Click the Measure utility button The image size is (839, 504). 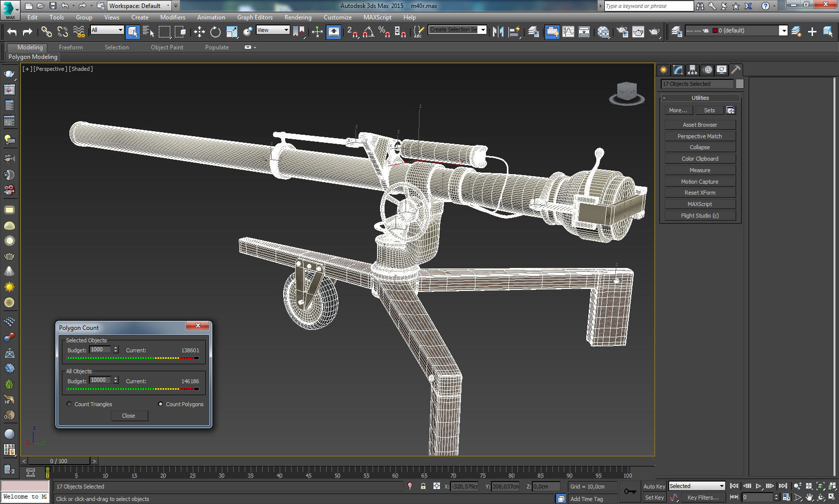(x=700, y=170)
